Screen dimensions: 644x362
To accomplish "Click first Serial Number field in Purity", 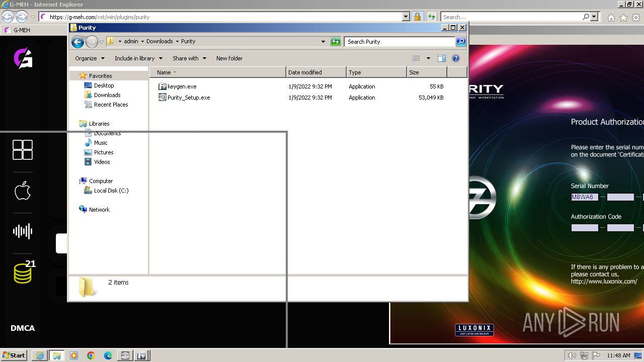I will point(585,197).
